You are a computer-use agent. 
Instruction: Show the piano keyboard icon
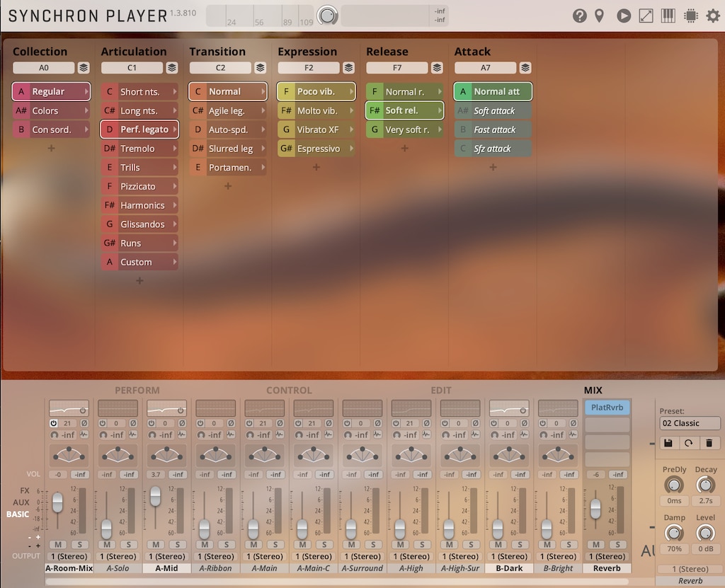[668, 16]
